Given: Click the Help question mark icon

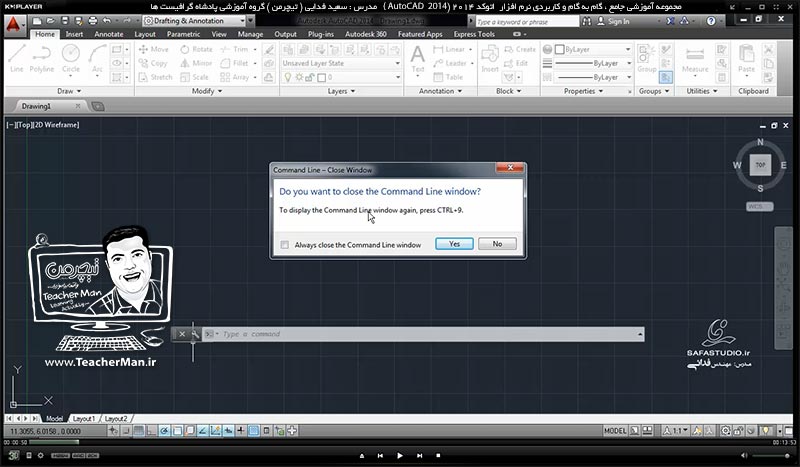Looking at the screenshot, I should pyautogui.click(x=711, y=21).
